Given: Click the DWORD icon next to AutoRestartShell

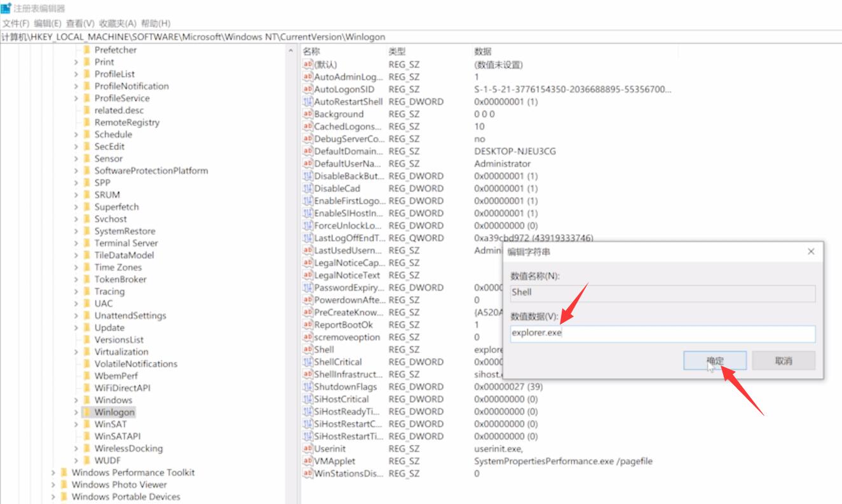Looking at the screenshot, I should pos(308,102).
